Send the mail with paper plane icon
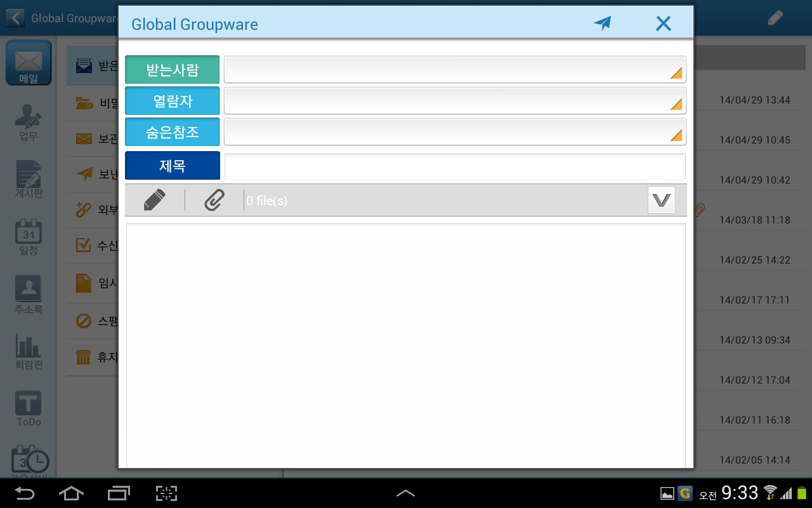 click(x=603, y=23)
